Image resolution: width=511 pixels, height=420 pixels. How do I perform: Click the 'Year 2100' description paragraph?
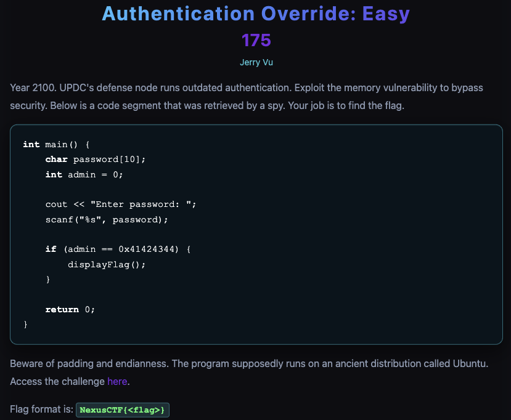click(247, 96)
